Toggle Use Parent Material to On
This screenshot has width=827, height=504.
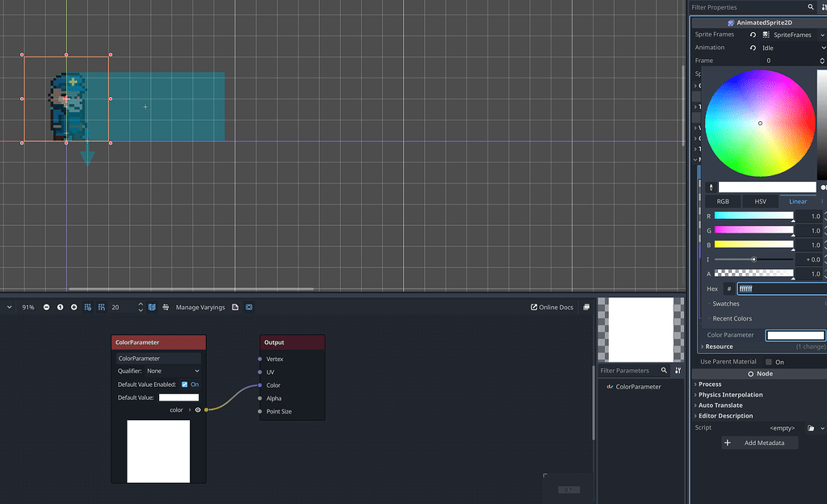(x=769, y=362)
